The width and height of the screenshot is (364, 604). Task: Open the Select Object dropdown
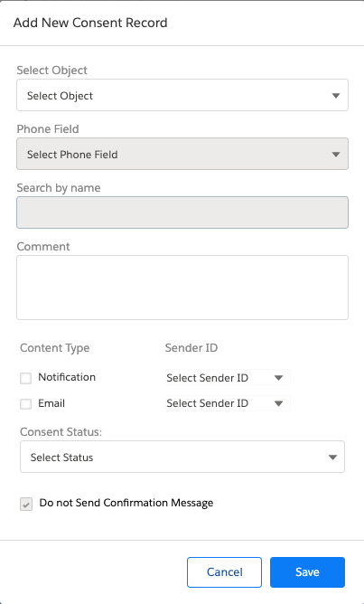pyautogui.click(x=182, y=95)
